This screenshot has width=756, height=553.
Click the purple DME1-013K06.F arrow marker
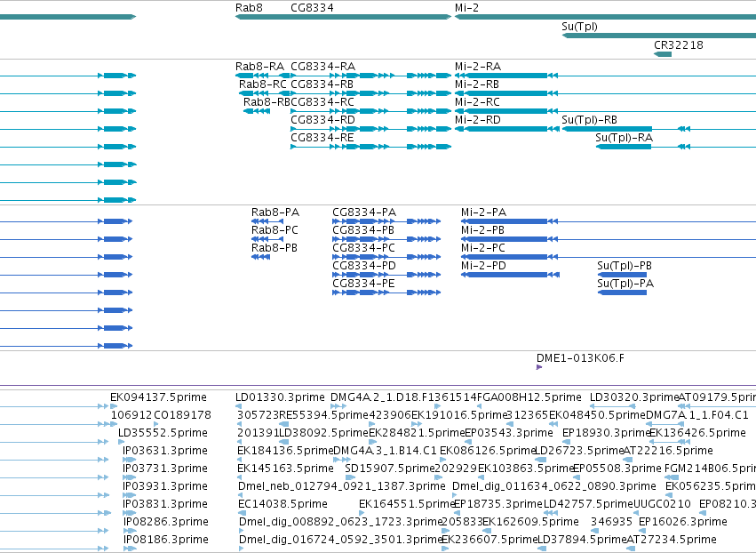pyautogui.click(x=539, y=367)
